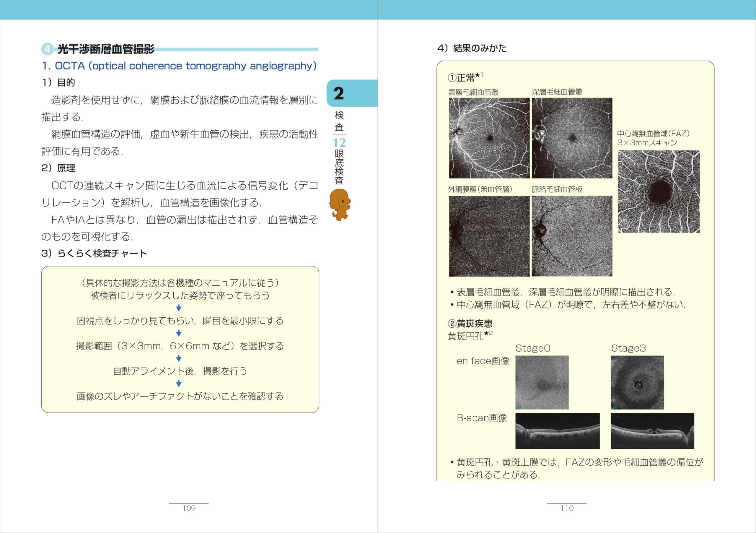Click the Stage3 column label
The height and width of the screenshot is (533, 756).
[628, 348]
